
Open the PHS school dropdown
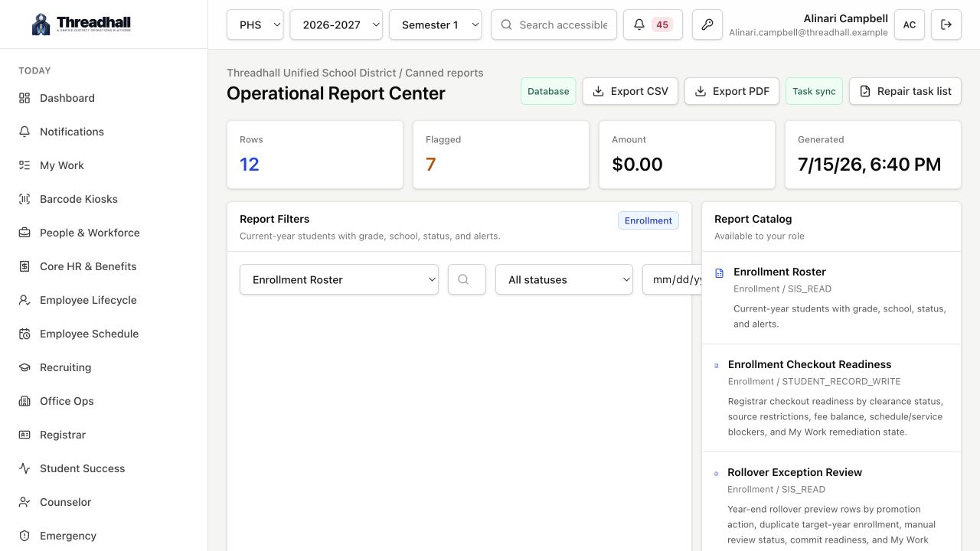click(255, 24)
